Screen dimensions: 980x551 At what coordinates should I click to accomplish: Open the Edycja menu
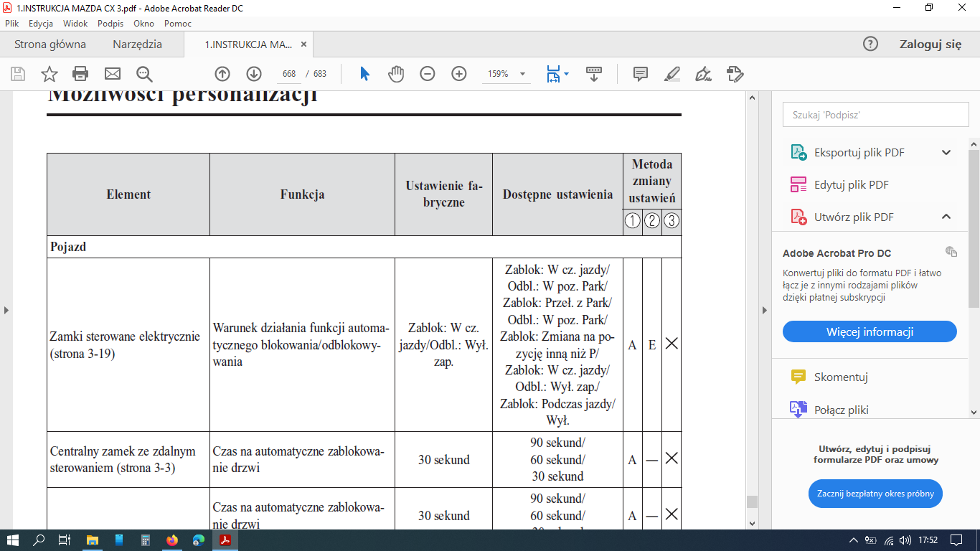41,24
